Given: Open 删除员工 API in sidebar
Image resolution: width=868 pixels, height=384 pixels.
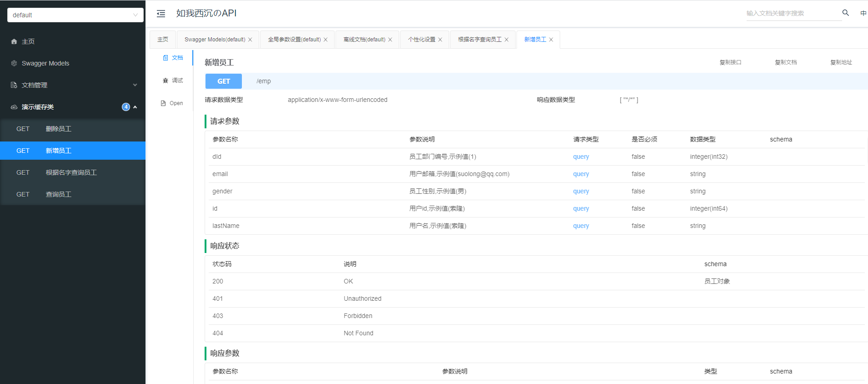Looking at the screenshot, I should (73, 129).
